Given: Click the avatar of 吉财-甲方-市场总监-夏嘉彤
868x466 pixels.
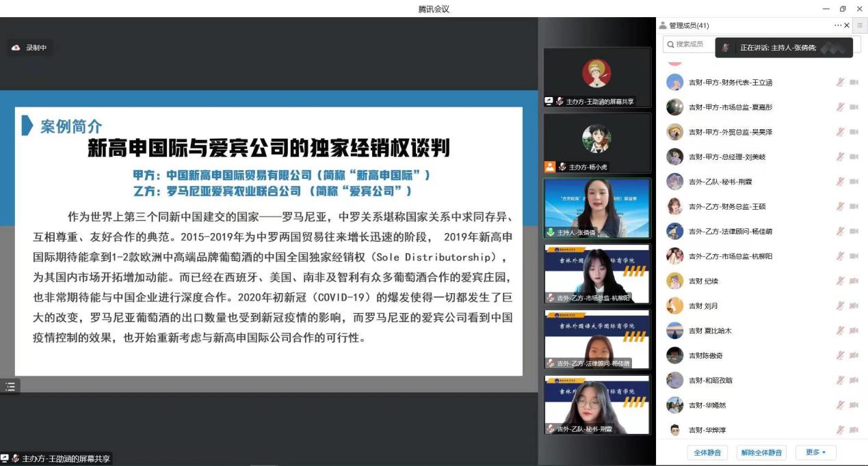Looking at the screenshot, I should pos(675,107).
